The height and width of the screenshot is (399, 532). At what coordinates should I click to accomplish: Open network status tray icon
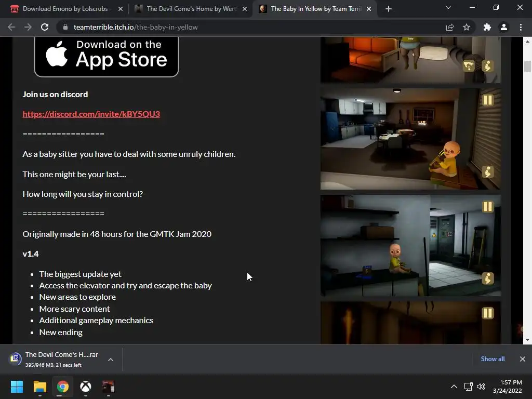click(x=469, y=387)
